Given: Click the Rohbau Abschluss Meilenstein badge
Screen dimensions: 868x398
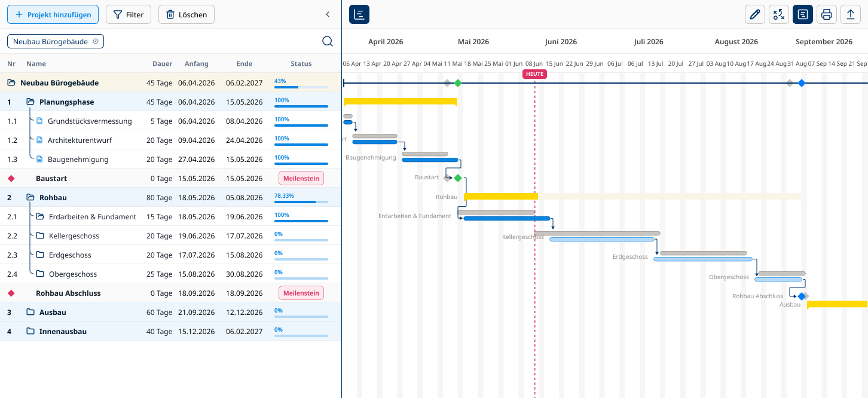Looking at the screenshot, I should pos(301,293).
